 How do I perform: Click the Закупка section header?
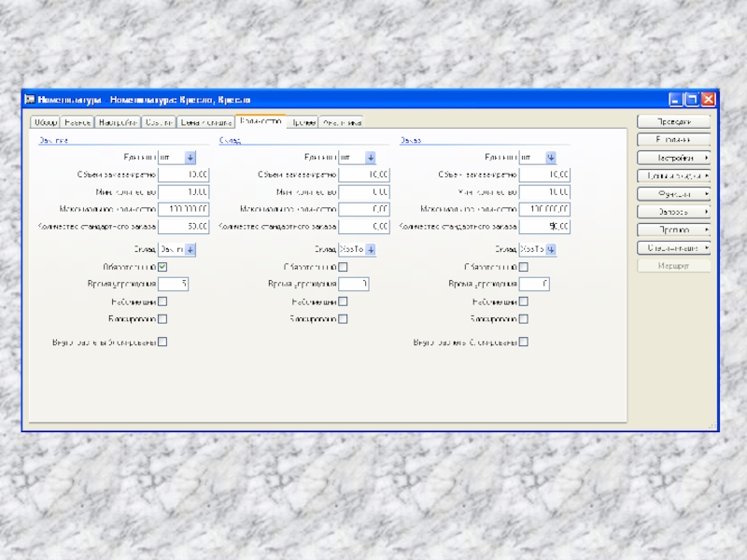coord(53,140)
